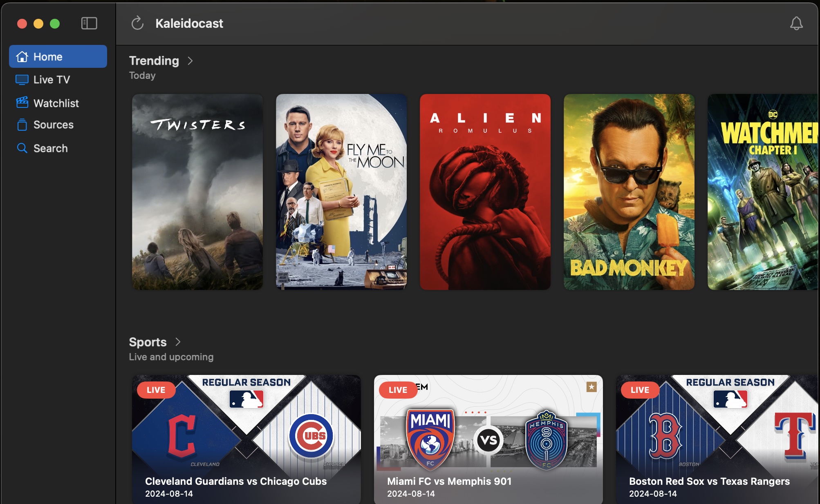Expand Trending section using its chevron
This screenshot has height=504, width=820.
click(190, 61)
